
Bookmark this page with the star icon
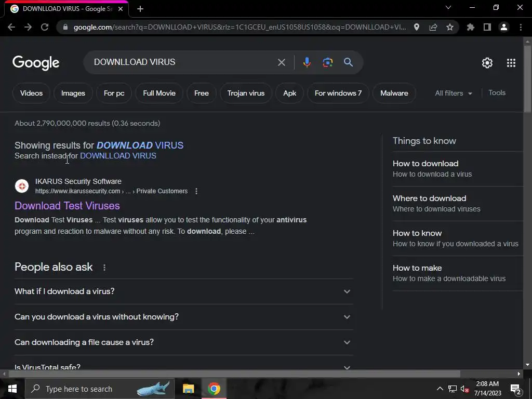[450, 27]
